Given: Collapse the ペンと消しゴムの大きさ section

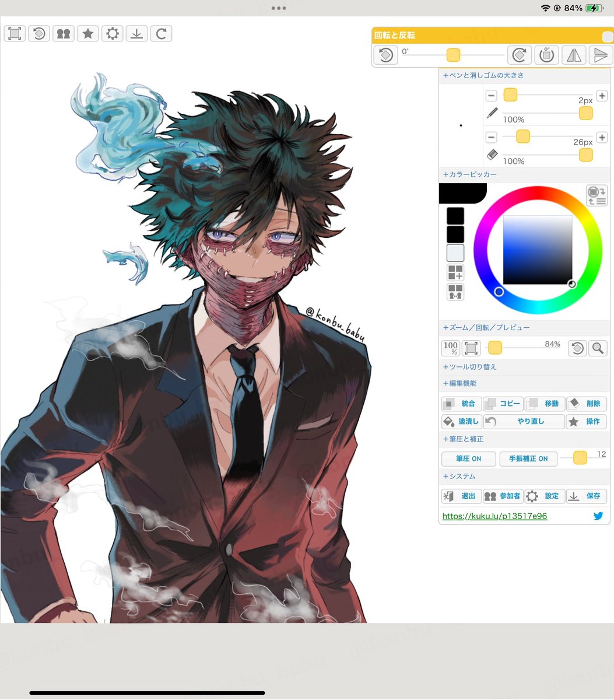Looking at the screenshot, I should point(483,75).
